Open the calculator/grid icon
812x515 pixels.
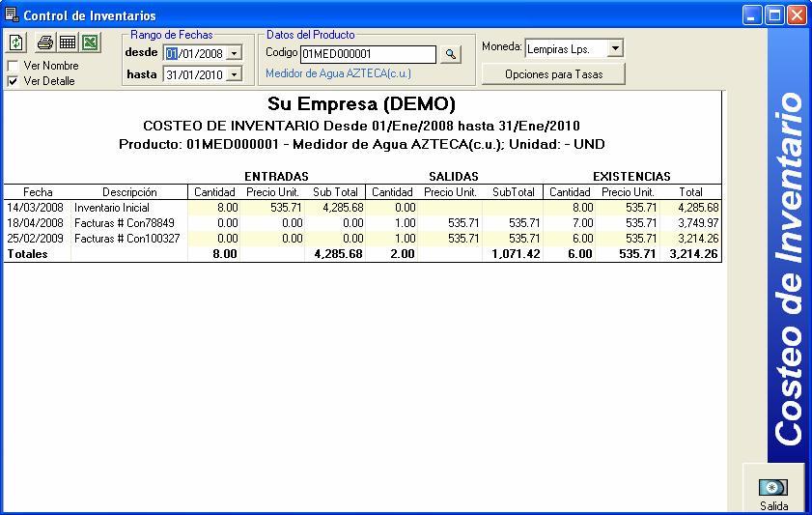(68, 43)
